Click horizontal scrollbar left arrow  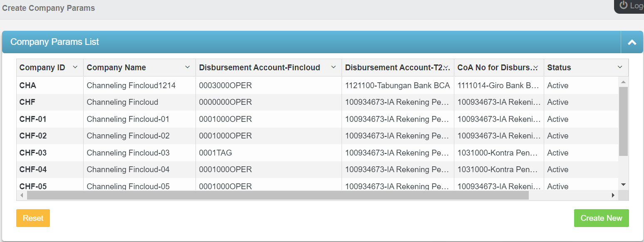pos(22,195)
